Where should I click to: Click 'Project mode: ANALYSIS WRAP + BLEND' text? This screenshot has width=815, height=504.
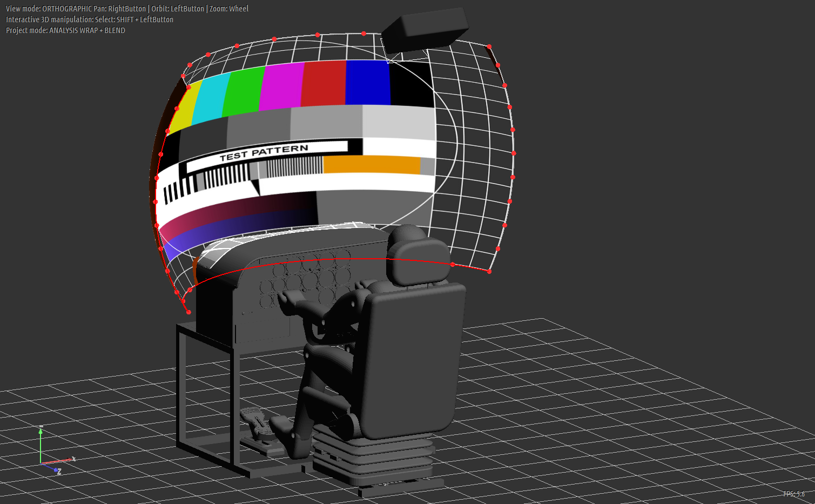pyautogui.click(x=65, y=30)
